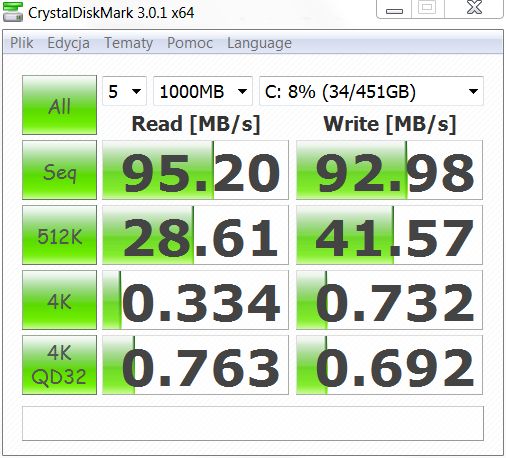
Task: Click the 4K QD32 read result 0.763
Action: coord(195,365)
